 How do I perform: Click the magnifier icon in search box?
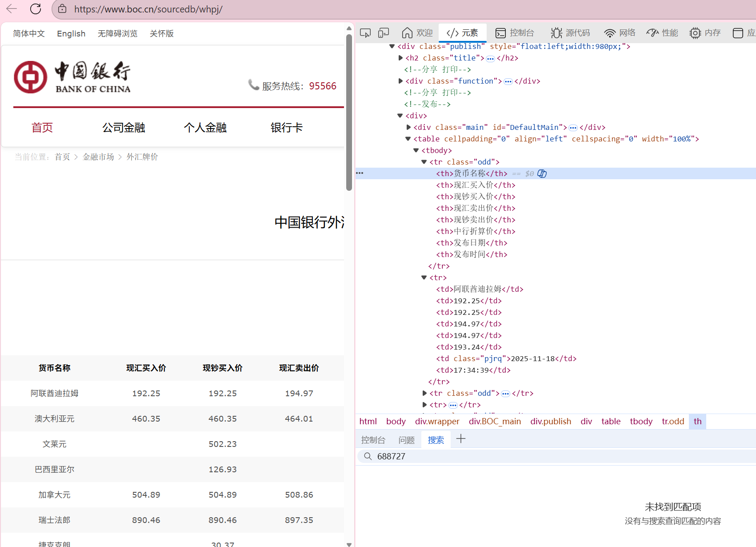368,456
